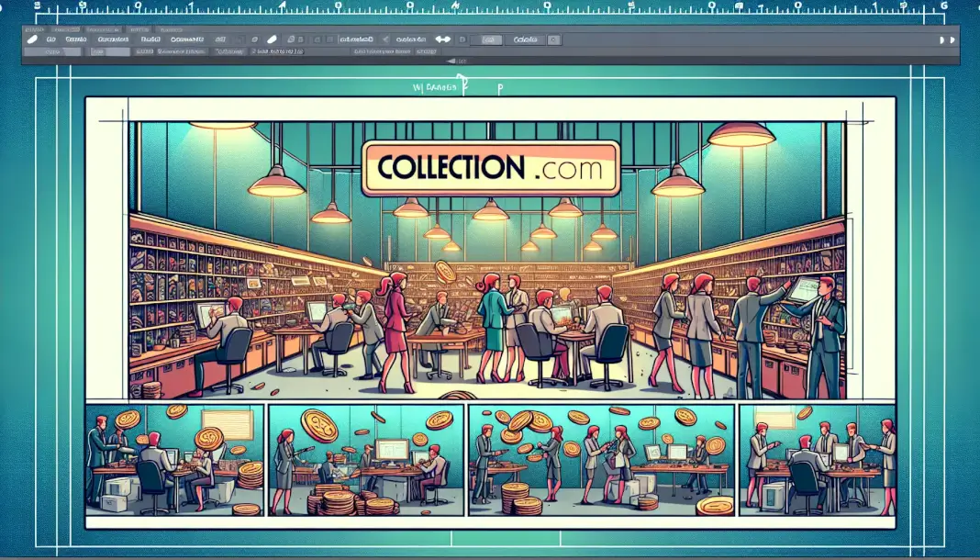This screenshot has width=980, height=560.
Task: Select the first bottom comic panel on the left
Action: [x=173, y=459]
